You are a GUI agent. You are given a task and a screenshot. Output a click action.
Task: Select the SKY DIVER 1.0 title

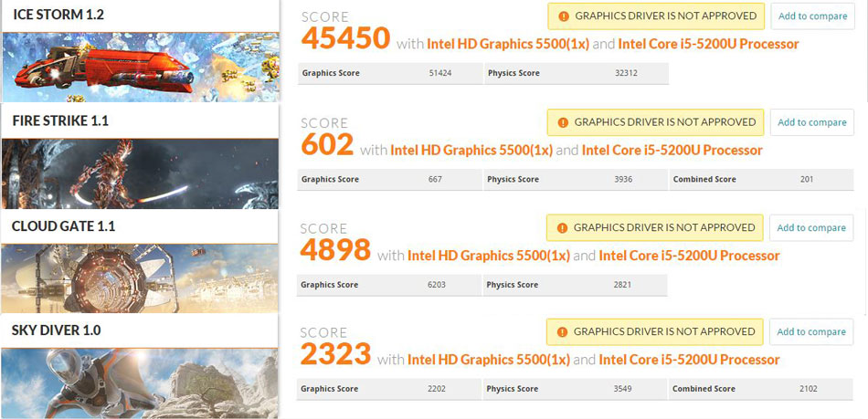click(x=56, y=330)
